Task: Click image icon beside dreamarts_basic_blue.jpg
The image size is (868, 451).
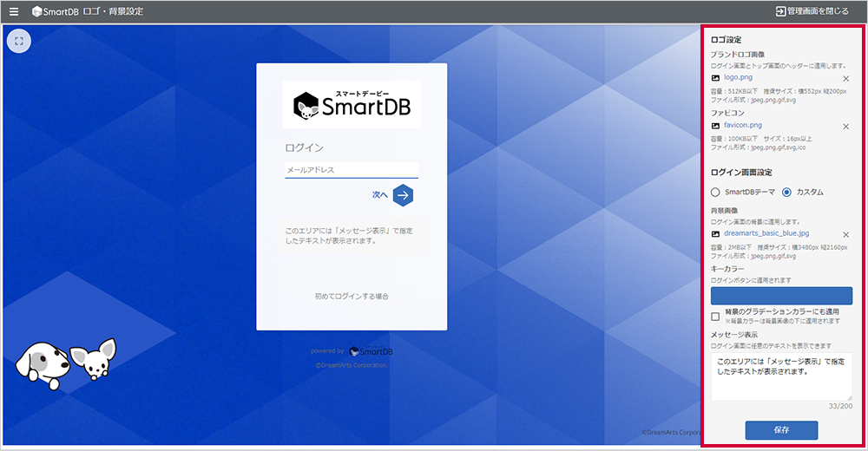Action: (x=715, y=234)
